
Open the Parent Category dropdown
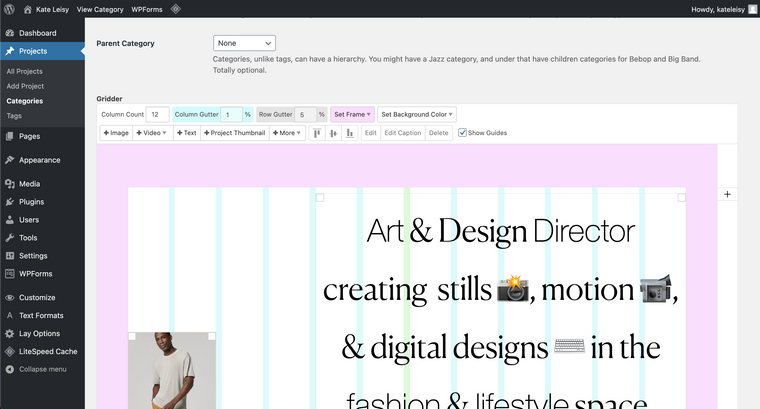pyautogui.click(x=244, y=44)
